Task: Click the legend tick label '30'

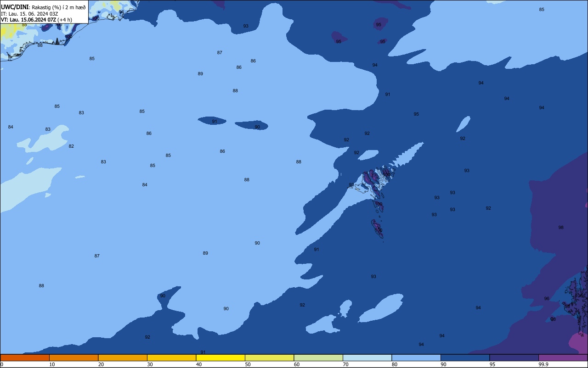Action: (150, 364)
